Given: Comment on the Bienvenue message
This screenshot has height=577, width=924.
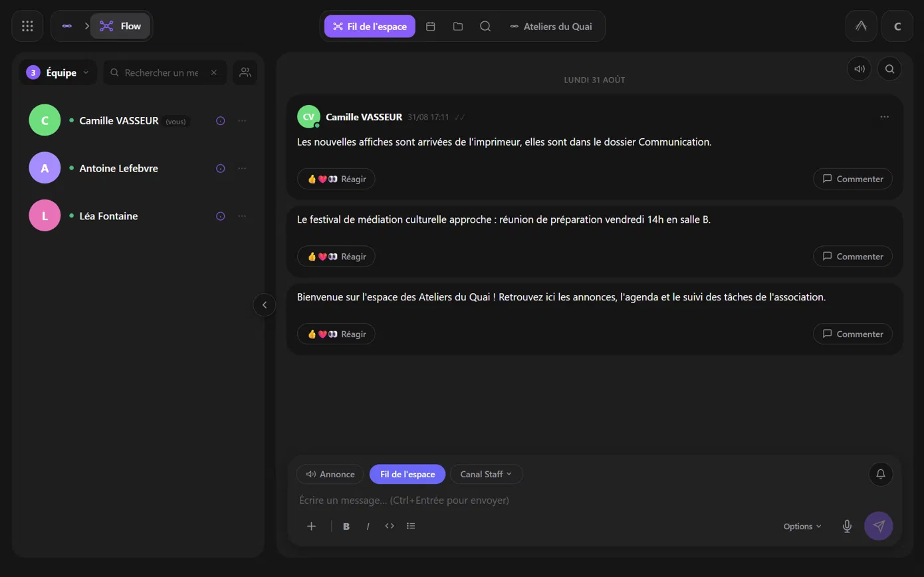Looking at the screenshot, I should point(853,334).
